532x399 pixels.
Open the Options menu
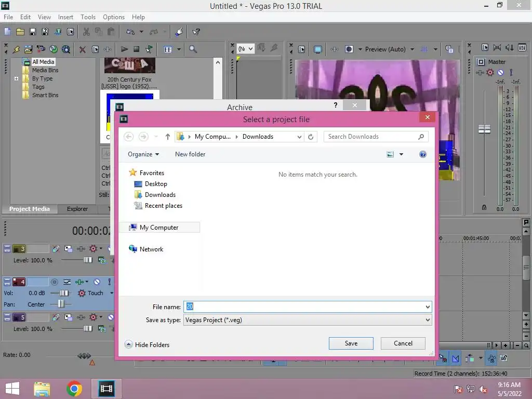tap(114, 17)
